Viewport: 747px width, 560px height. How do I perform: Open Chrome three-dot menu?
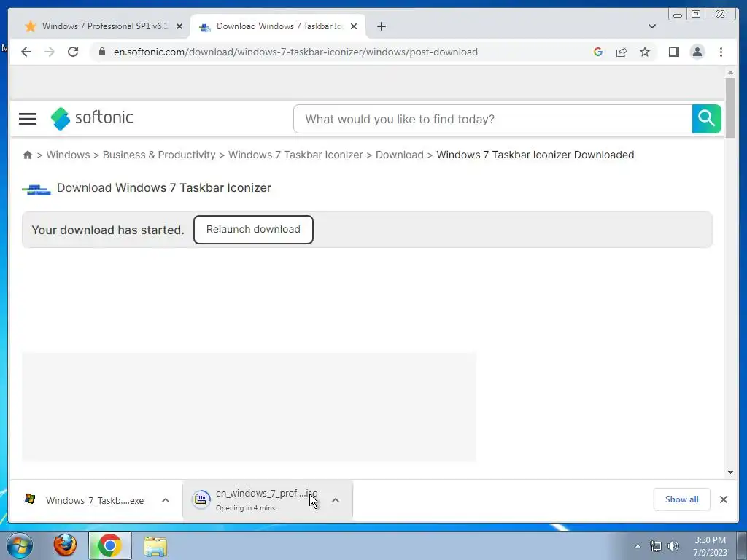pos(721,52)
